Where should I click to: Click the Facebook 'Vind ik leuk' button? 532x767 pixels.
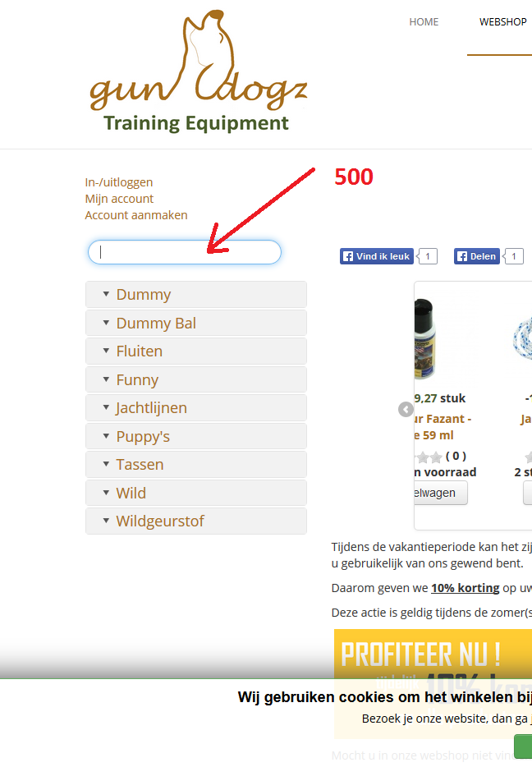[x=377, y=256]
